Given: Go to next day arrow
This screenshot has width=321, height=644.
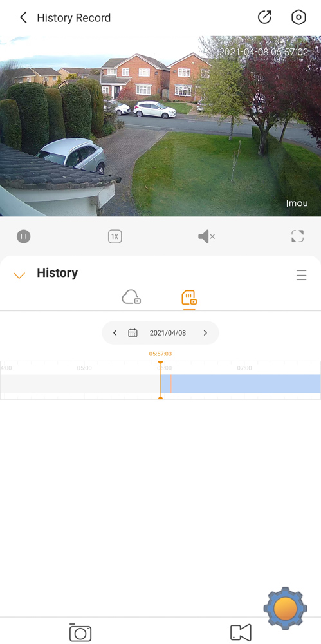Looking at the screenshot, I should 206,333.
